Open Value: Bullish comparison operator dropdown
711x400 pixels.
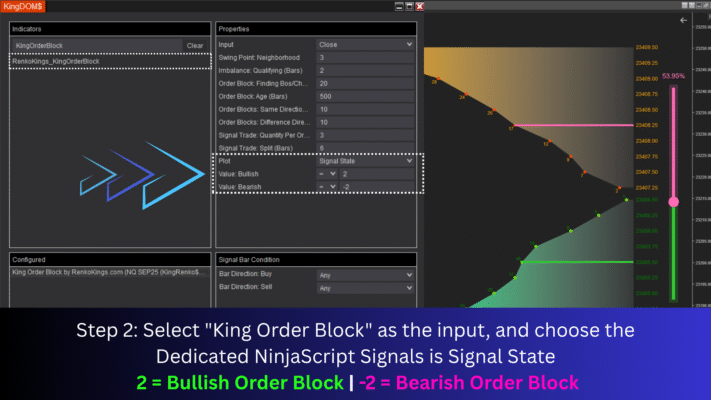[326, 173]
